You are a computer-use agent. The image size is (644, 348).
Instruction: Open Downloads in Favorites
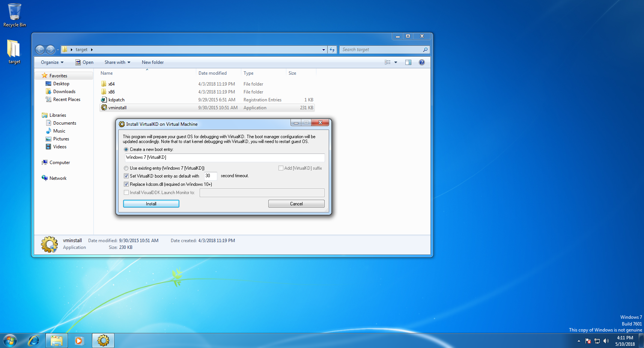64,92
